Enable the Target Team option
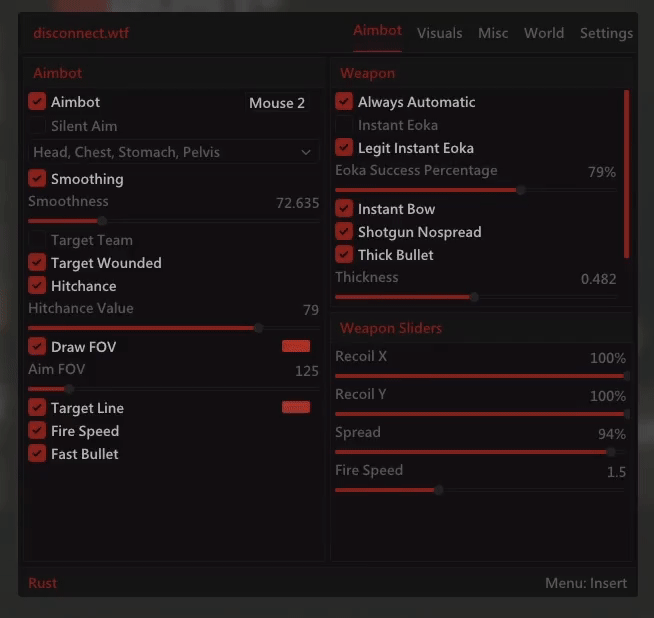 [37, 240]
